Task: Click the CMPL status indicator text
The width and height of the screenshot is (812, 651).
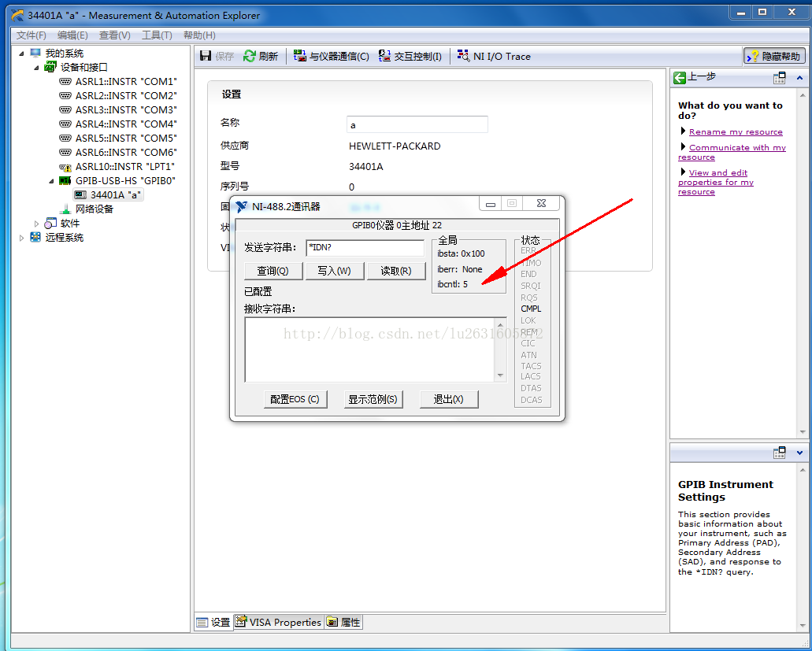Action: pyautogui.click(x=531, y=309)
